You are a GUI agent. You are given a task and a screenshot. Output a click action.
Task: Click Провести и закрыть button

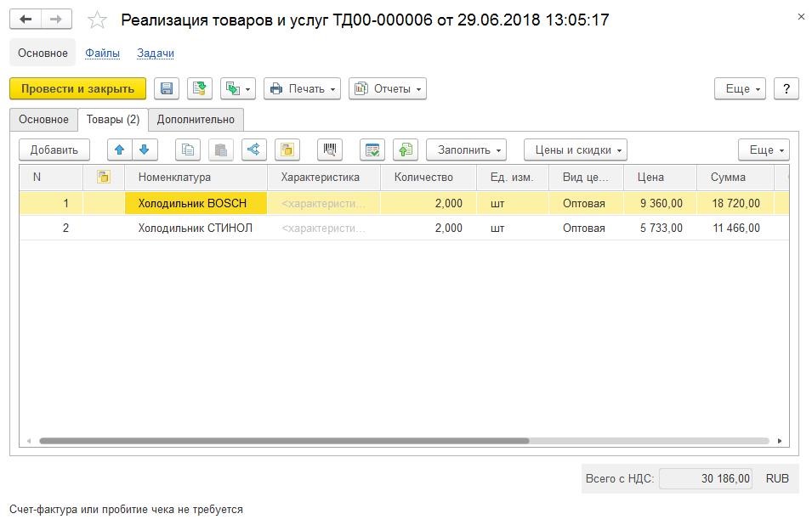tap(77, 88)
